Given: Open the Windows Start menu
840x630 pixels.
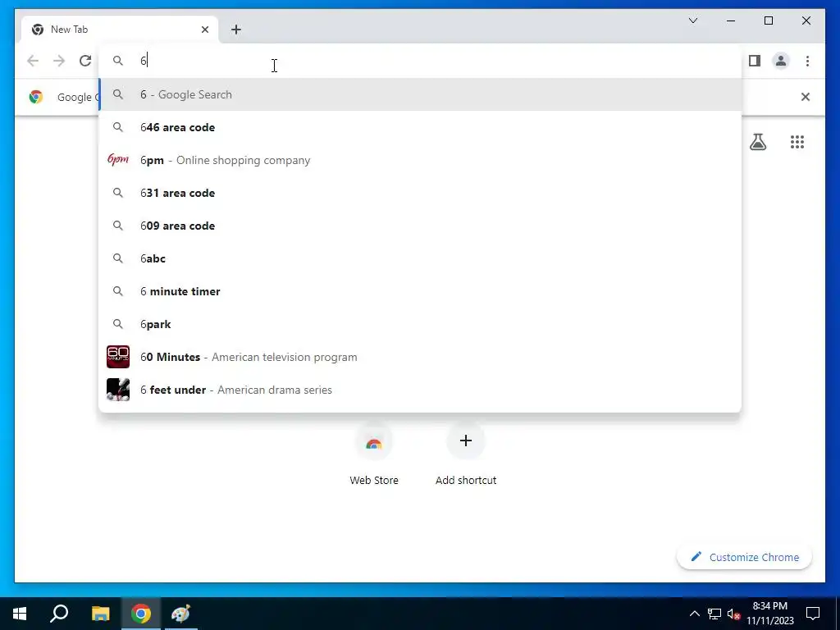Looking at the screenshot, I should 20,614.
